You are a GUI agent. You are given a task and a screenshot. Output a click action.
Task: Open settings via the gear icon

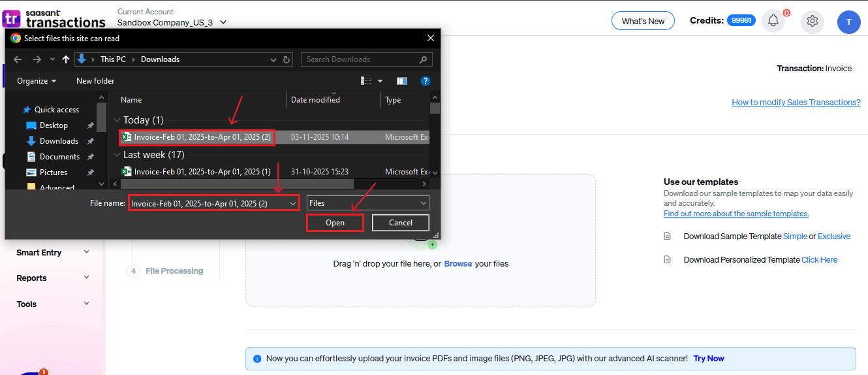coord(813,21)
